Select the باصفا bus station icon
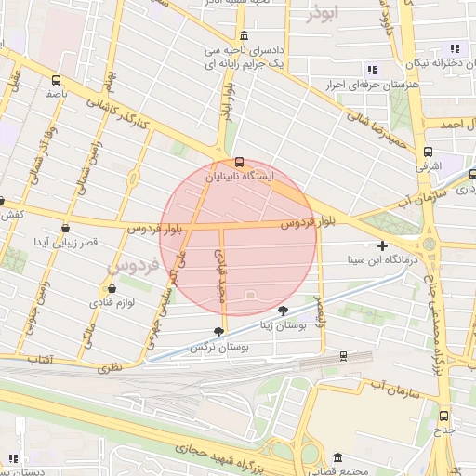This screenshot has height=476, width=476. [56, 80]
